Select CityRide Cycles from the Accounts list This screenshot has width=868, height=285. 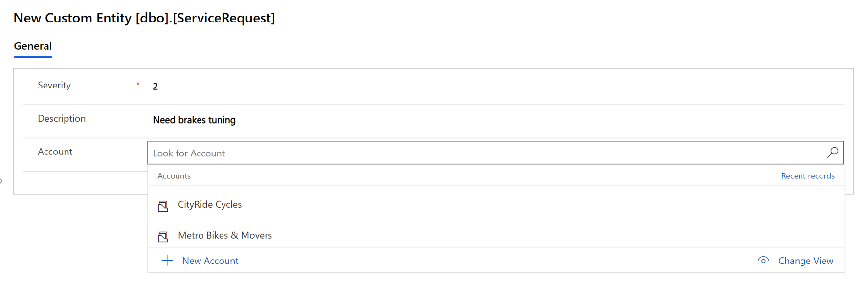(210, 204)
